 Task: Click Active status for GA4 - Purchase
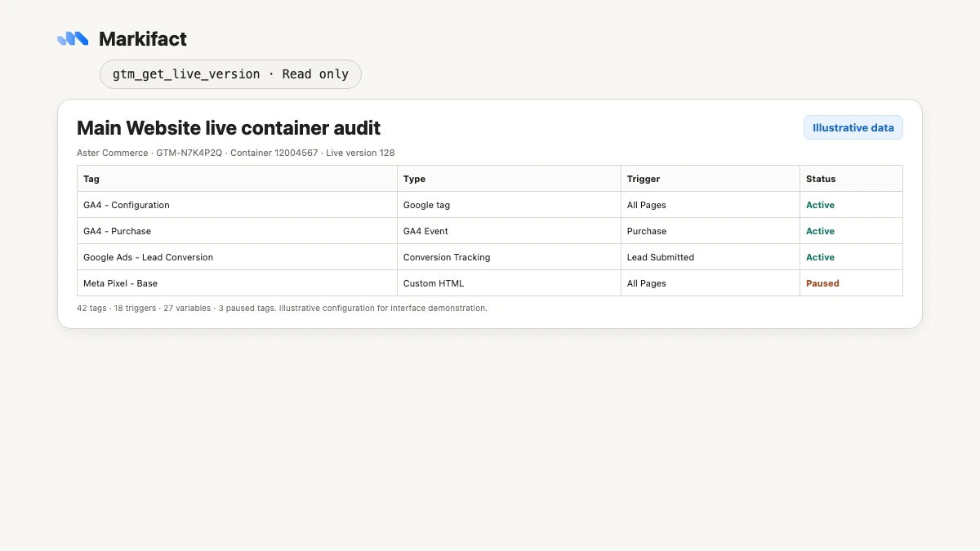[x=820, y=231]
